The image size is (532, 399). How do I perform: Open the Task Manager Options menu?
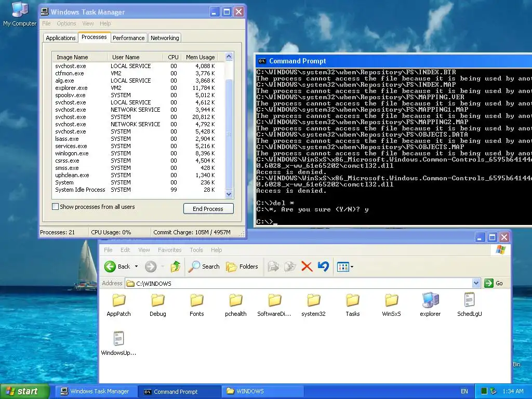point(66,23)
